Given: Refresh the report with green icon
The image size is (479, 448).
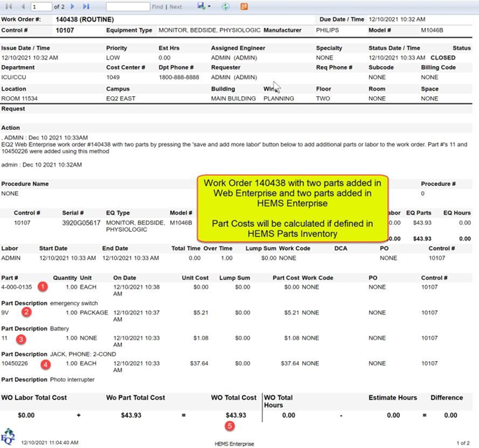Looking at the screenshot, I should point(225,6).
